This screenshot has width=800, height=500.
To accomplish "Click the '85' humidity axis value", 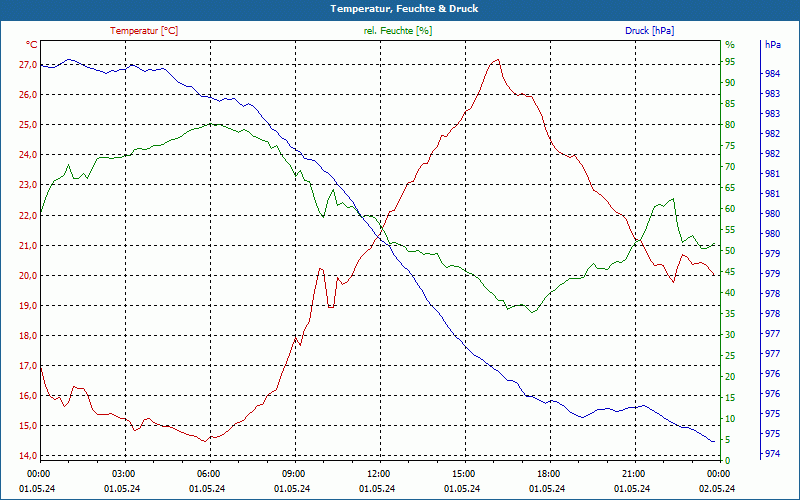I will [730, 104].
